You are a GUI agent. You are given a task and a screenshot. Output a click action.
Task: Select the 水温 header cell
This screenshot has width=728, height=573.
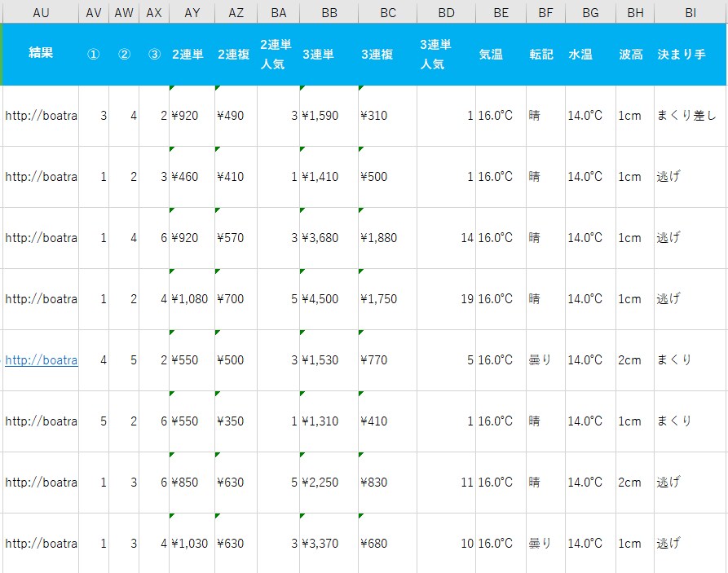(590, 55)
